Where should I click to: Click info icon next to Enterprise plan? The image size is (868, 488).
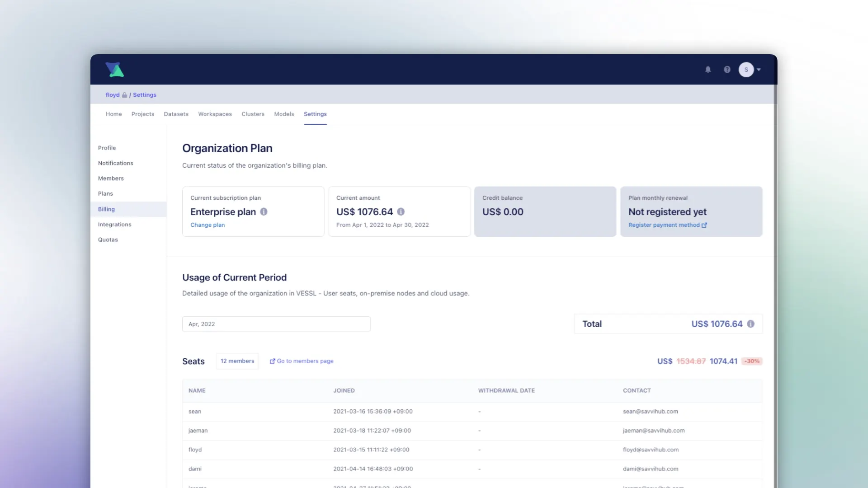(264, 211)
